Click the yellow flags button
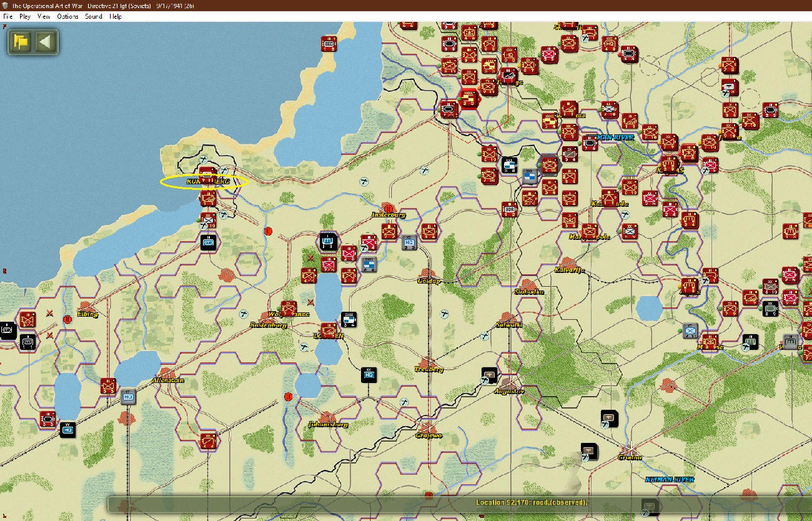Viewport: 812px width, 521px height. click(x=21, y=42)
